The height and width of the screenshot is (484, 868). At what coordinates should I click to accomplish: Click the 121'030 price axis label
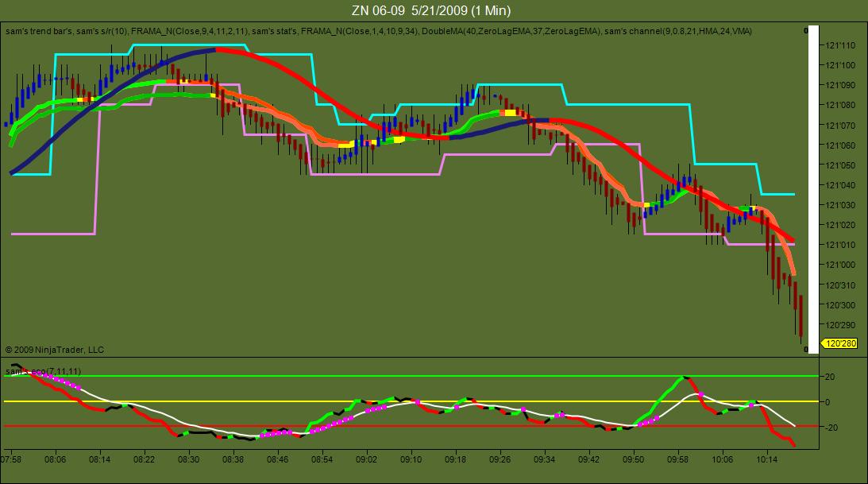pos(839,206)
